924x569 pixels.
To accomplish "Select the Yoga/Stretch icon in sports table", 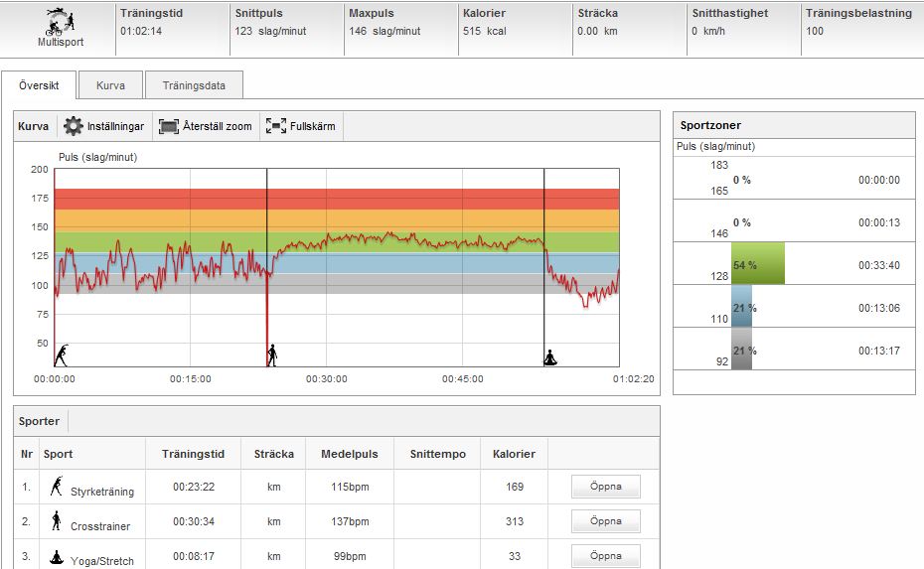I will pos(57,556).
